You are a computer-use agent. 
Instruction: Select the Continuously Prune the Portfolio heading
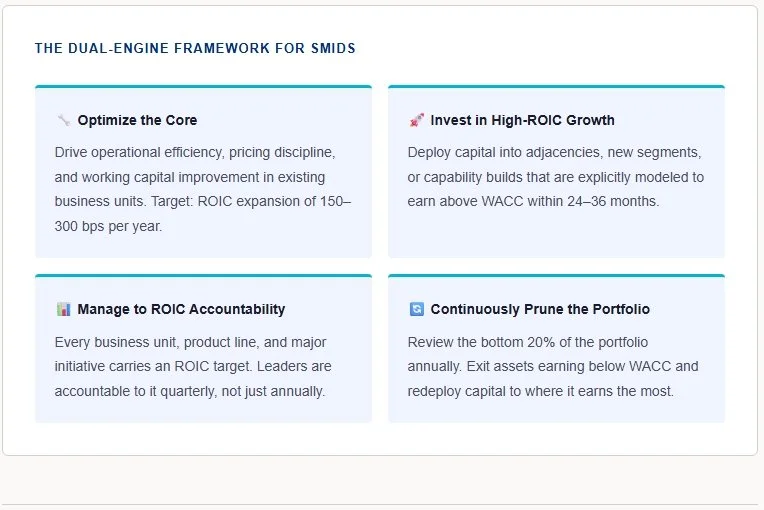pyautogui.click(x=540, y=309)
